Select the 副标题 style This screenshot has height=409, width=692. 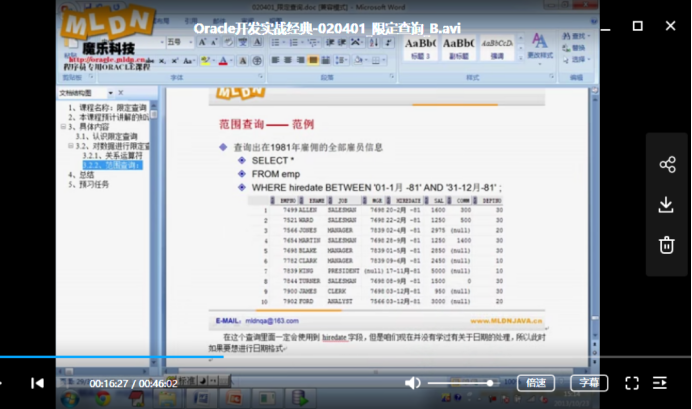click(x=459, y=48)
